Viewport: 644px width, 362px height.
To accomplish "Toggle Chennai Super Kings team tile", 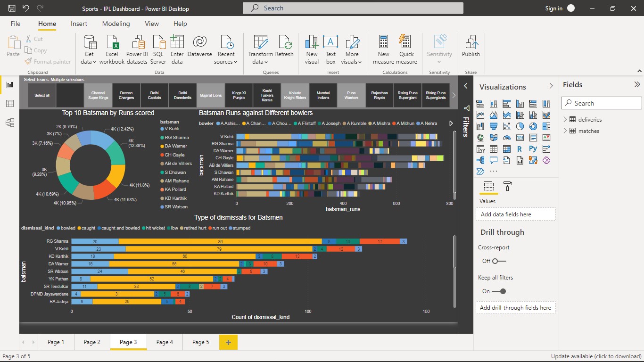I will [x=98, y=95].
